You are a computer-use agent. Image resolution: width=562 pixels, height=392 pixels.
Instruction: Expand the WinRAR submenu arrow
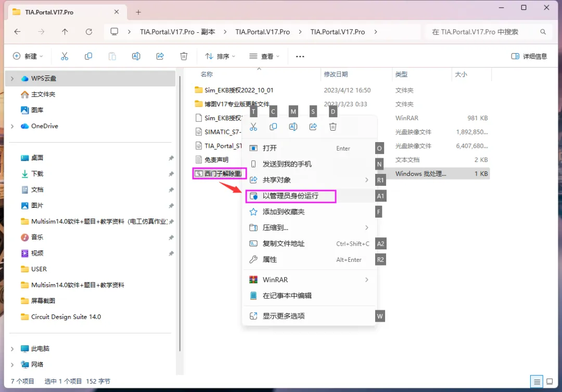click(367, 280)
